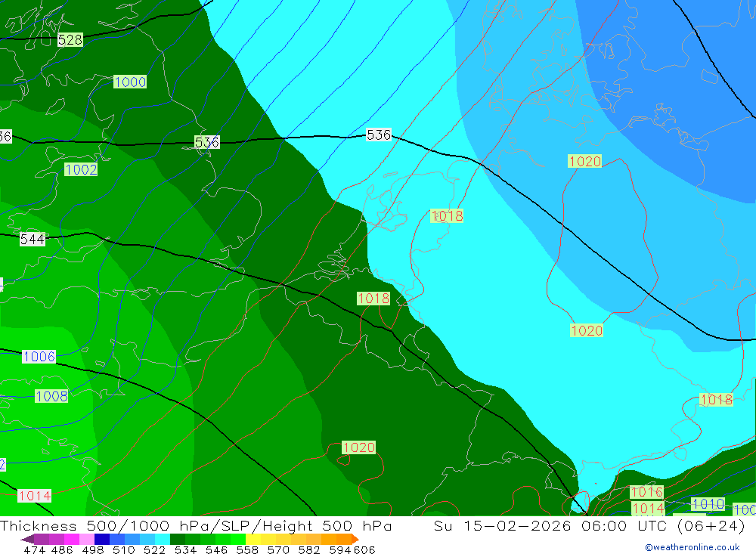Click legend value 498
This screenshot has width=756, height=554.
92,549
